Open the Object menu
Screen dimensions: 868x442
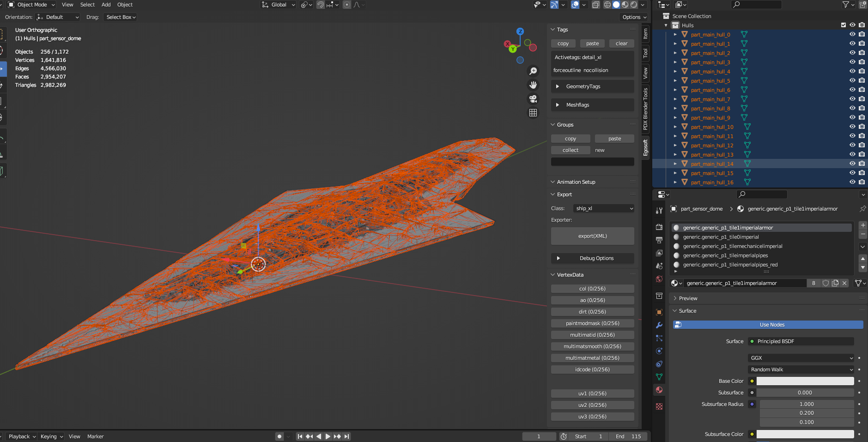click(125, 5)
